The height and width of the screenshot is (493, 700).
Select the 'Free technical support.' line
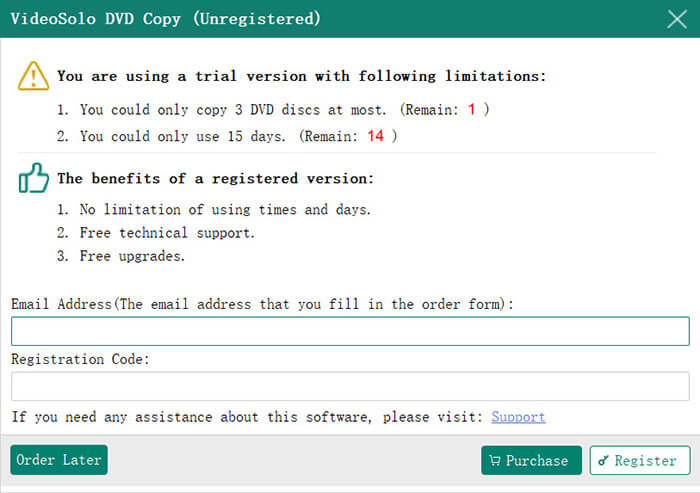(156, 233)
